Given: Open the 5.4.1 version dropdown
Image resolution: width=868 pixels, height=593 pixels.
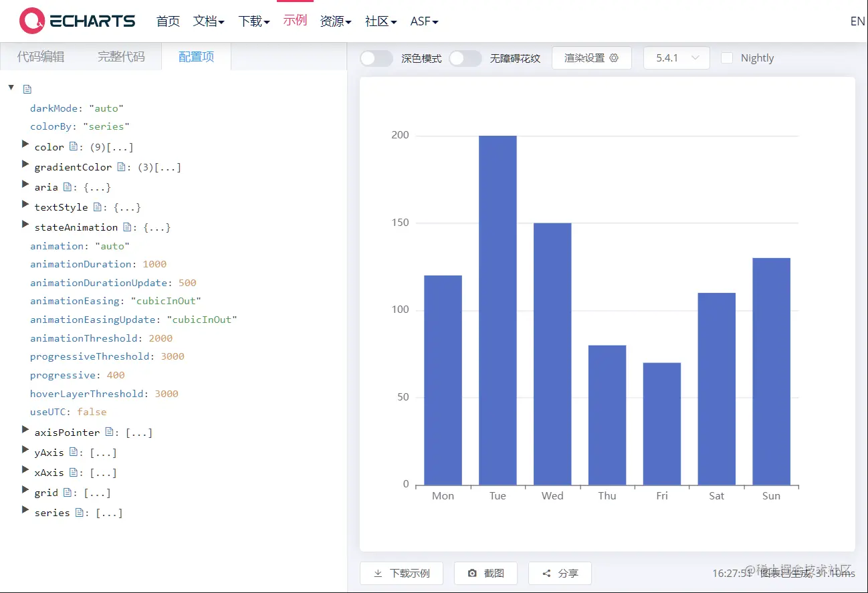Looking at the screenshot, I should (676, 58).
